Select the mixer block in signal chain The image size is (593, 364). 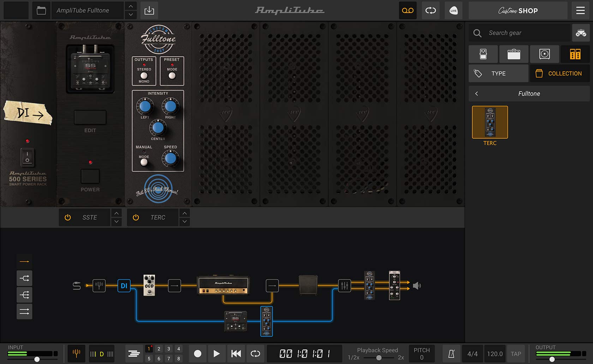pyautogui.click(x=345, y=285)
